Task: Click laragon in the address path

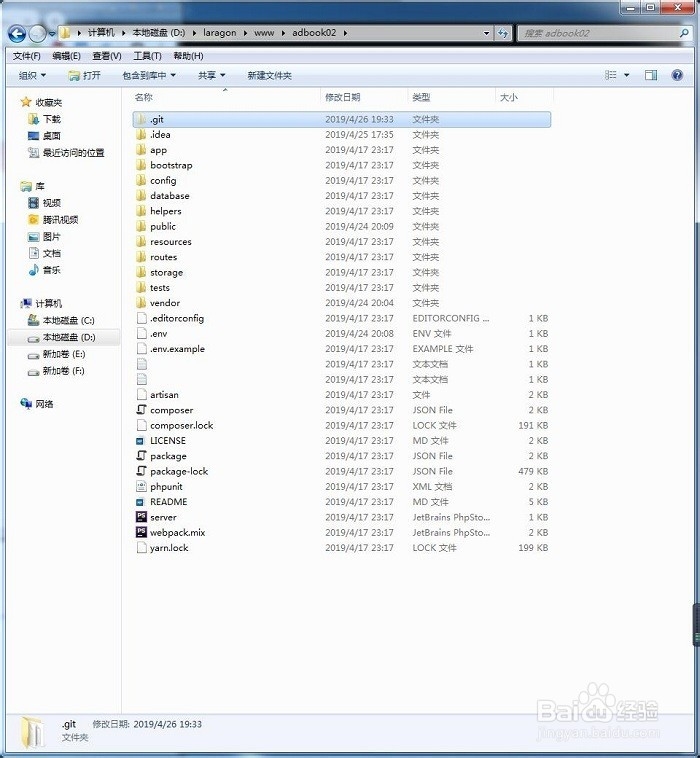Action: click(219, 32)
